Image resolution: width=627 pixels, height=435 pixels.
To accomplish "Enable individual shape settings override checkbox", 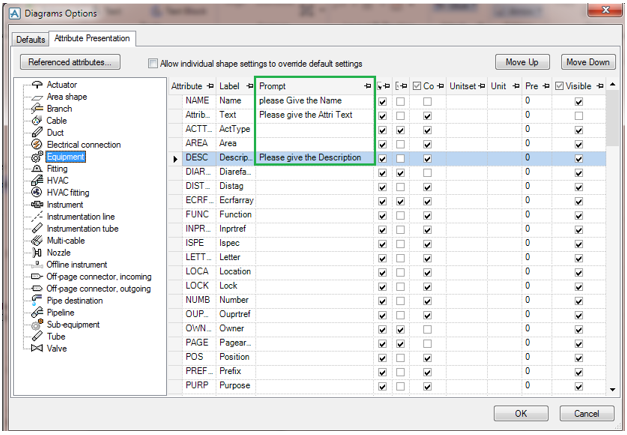I will [x=153, y=63].
